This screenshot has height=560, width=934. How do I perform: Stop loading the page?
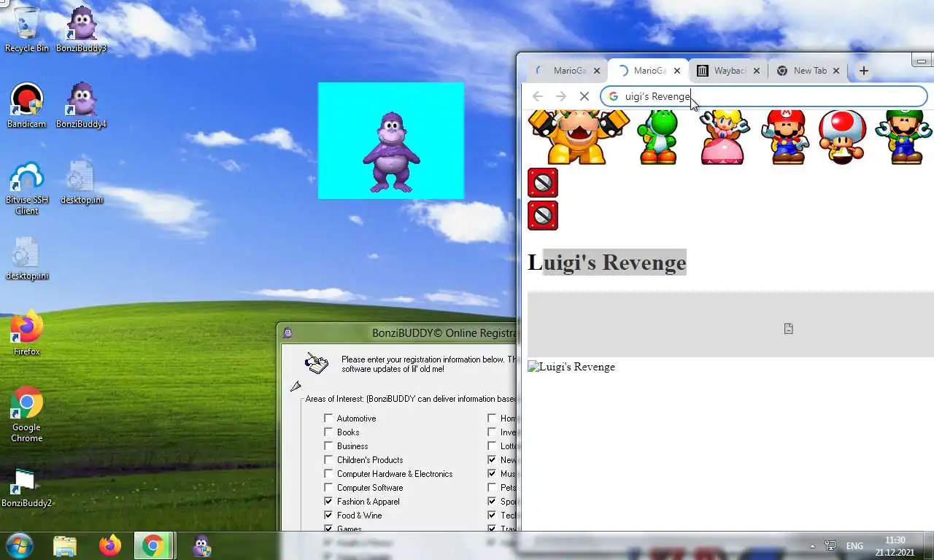(584, 96)
